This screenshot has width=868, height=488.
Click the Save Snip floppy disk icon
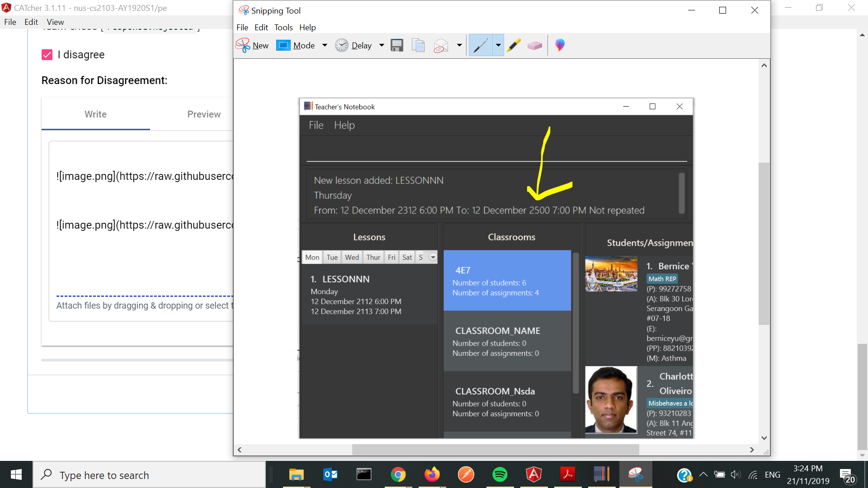(x=397, y=45)
